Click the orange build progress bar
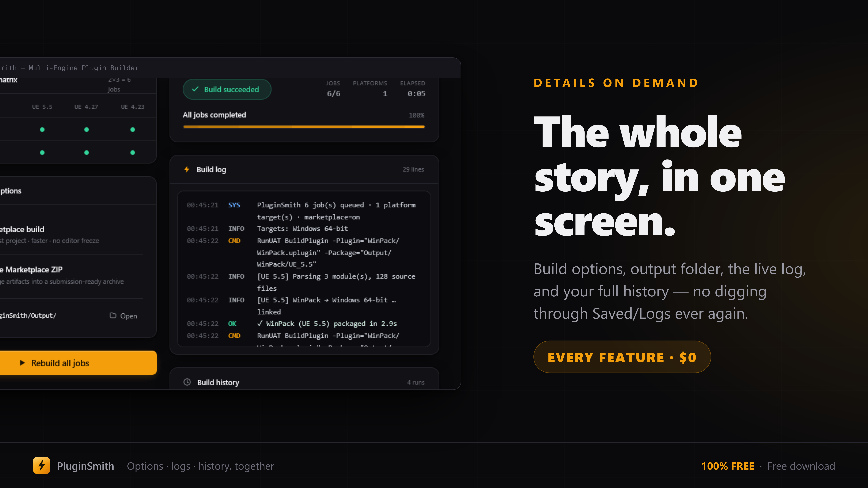The width and height of the screenshot is (868, 488). [304, 127]
